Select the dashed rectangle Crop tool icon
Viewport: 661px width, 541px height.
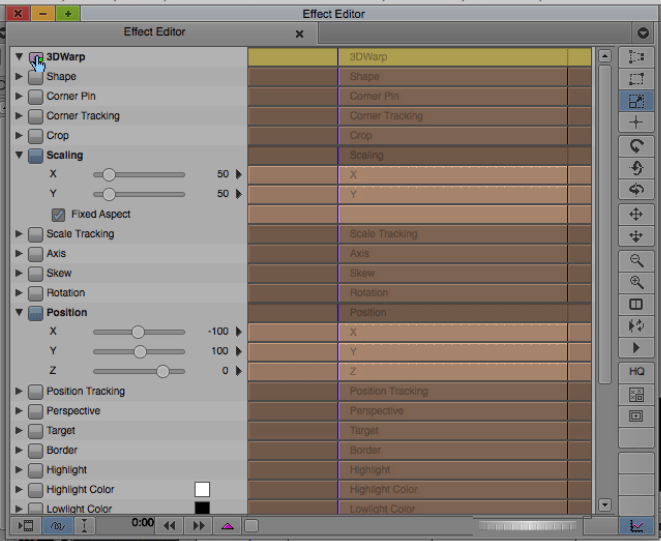pos(636,79)
